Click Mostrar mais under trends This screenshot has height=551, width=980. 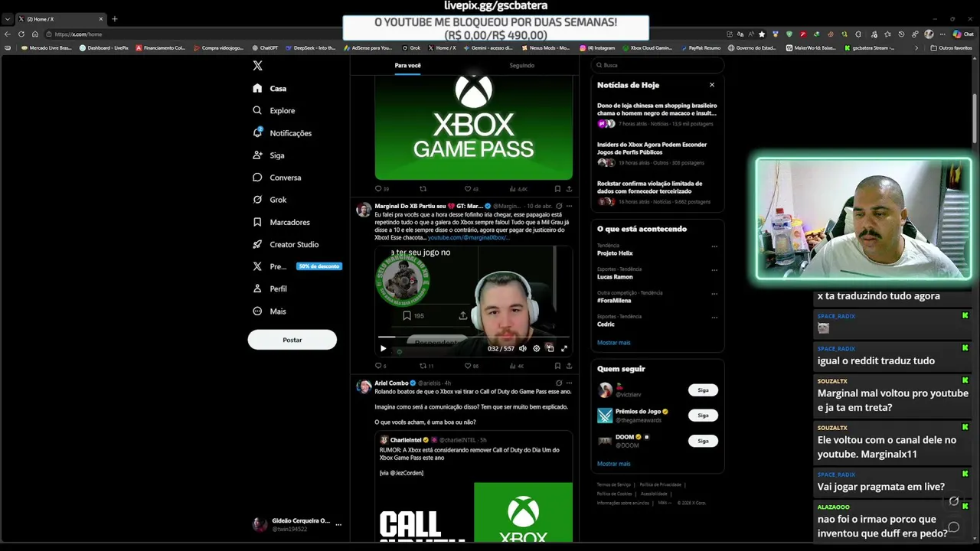614,343
